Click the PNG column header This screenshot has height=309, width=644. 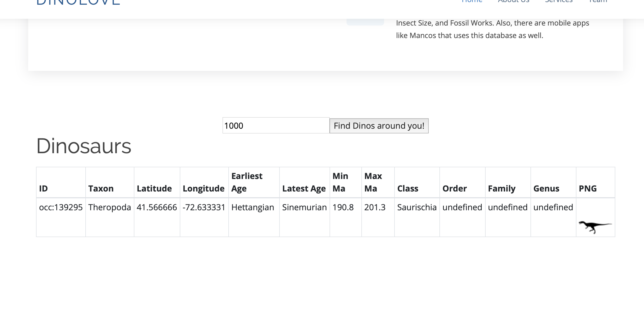tap(588, 188)
